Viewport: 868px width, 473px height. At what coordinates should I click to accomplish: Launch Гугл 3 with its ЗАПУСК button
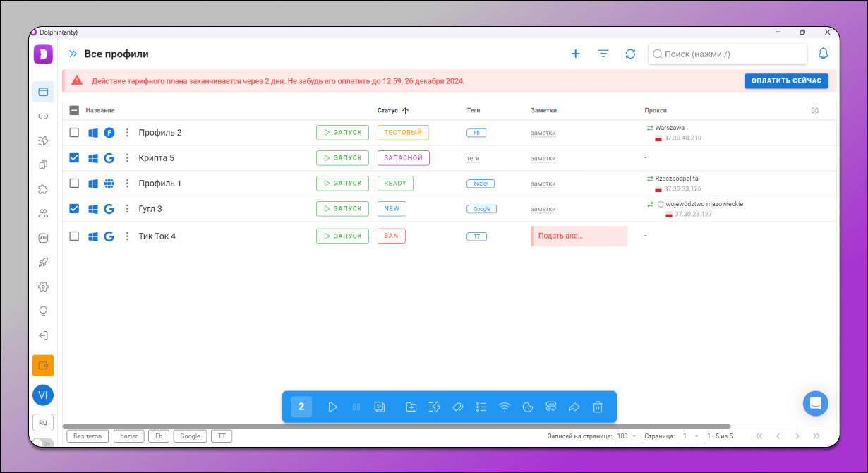342,209
